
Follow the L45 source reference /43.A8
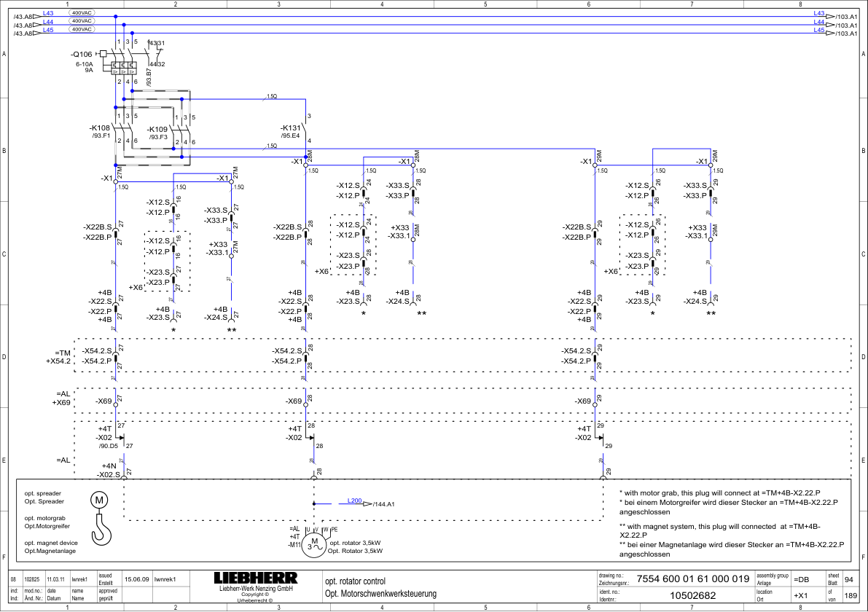(23, 34)
